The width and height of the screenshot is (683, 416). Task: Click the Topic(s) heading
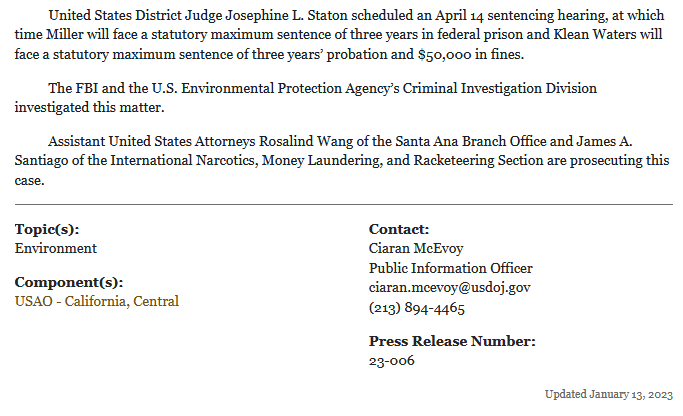(47, 229)
